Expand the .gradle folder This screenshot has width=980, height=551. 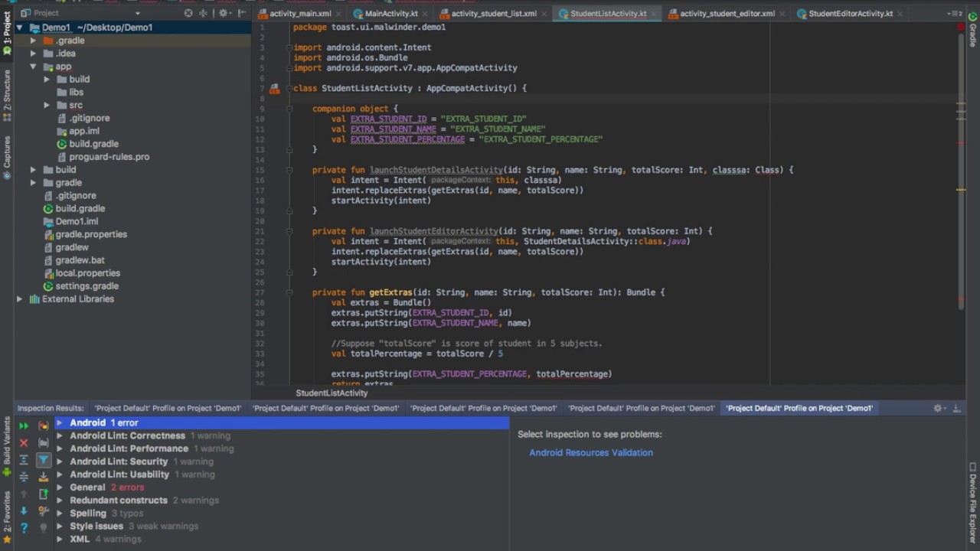click(33, 41)
